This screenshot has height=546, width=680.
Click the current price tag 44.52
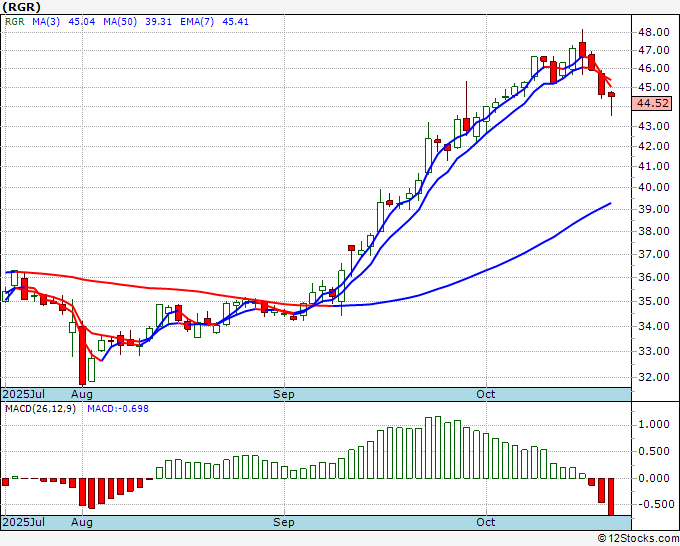point(652,104)
